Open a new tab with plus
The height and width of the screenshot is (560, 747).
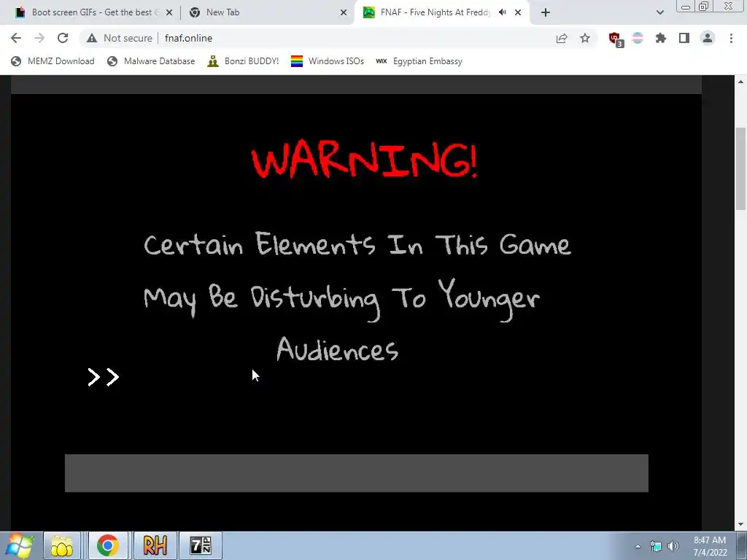[546, 12]
